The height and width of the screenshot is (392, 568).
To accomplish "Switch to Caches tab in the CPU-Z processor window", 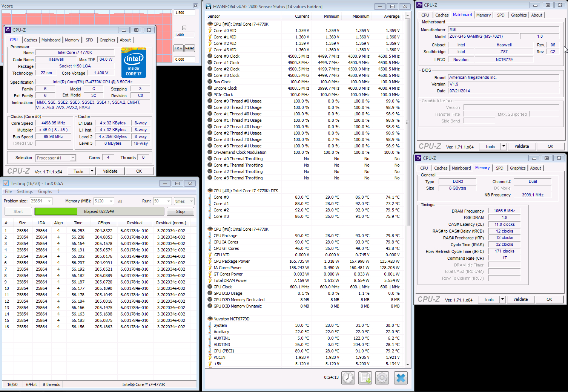I will point(31,40).
